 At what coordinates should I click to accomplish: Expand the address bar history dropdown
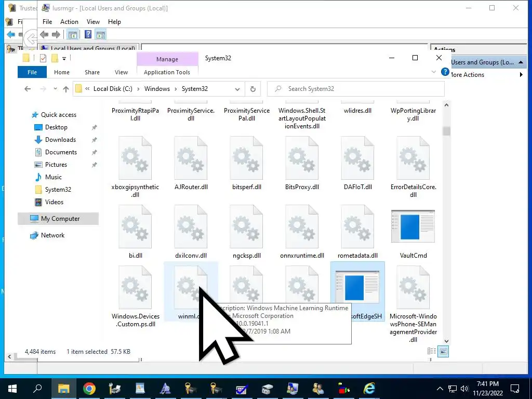(x=237, y=89)
